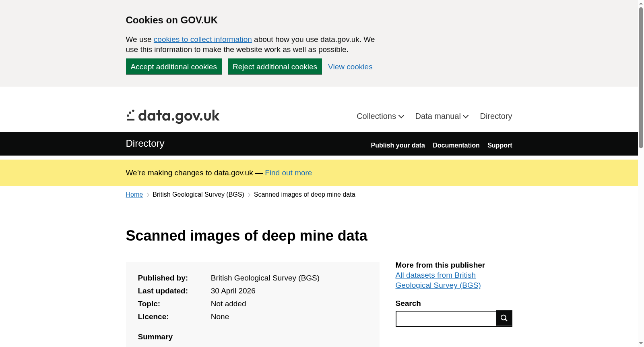Open All datasets from British Geological Survey
644x347 pixels.
438,280
